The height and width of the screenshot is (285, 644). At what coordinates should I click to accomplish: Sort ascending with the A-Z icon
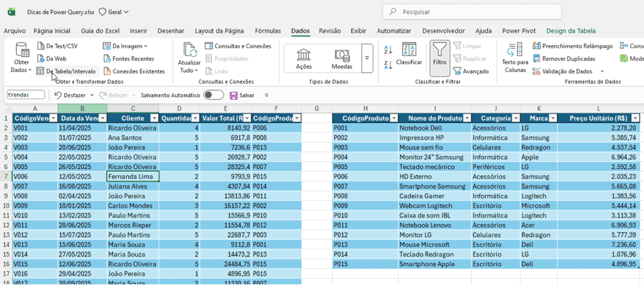click(x=388, y=50)
